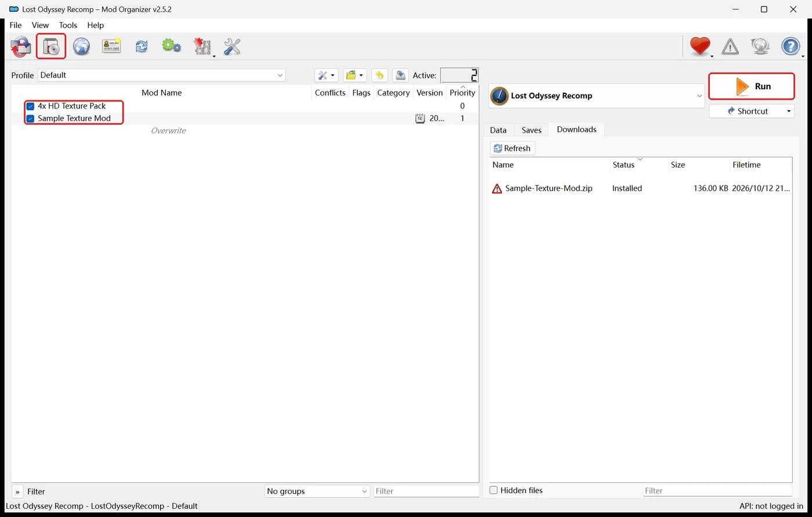Click the version calendar icon on Sample Texture Mod
Image resolution: width=812 pixels, height=517 pixels.
click(x=420, y=118)
